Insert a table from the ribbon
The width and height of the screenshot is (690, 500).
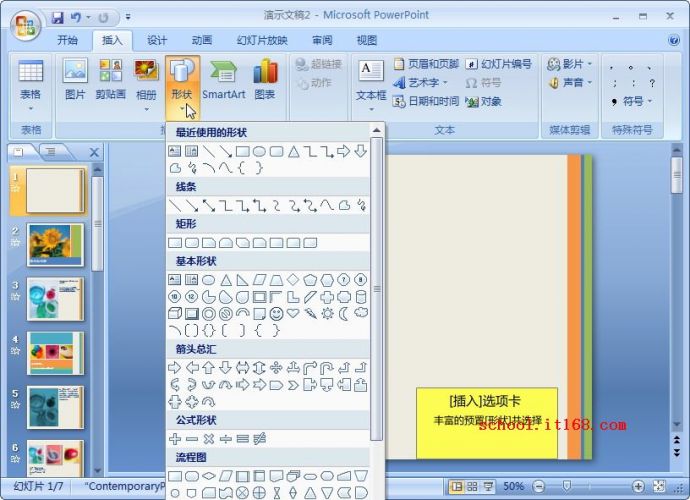pos(31,85)
